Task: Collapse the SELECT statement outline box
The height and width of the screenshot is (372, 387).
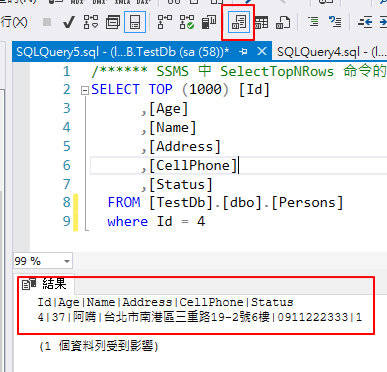Action: pyautogui.click(x=85, y=90)
